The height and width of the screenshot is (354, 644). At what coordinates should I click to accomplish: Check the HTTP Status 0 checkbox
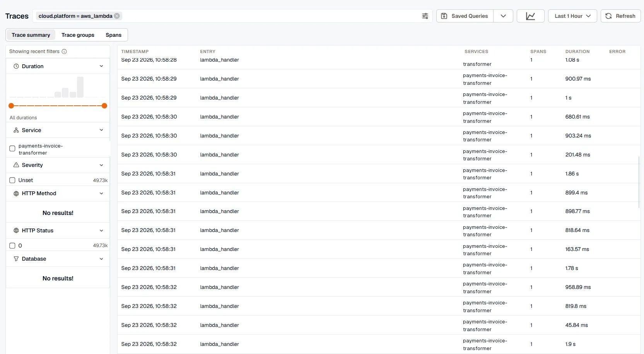coord(12,246)
